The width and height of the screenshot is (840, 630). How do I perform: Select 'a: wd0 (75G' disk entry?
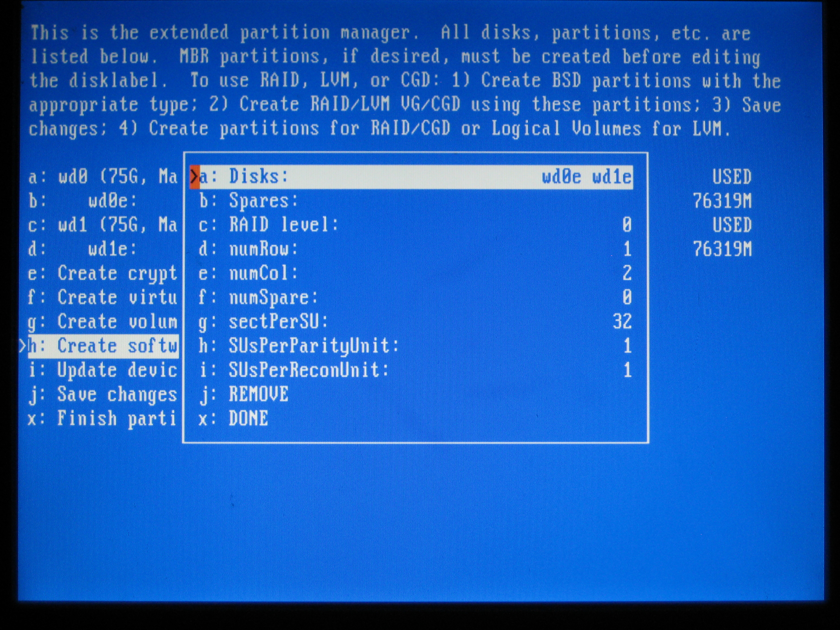click(103, 177)
